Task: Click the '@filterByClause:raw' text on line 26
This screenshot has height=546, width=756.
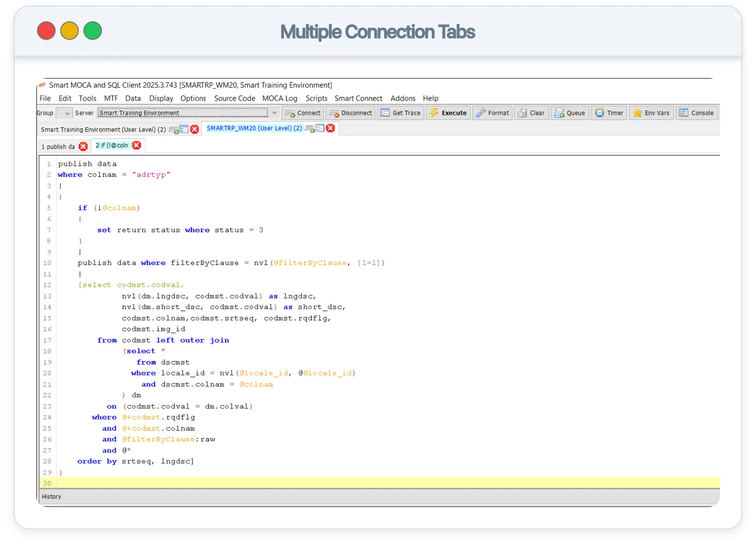Action: pyautogui.click(x=169, y=439)
